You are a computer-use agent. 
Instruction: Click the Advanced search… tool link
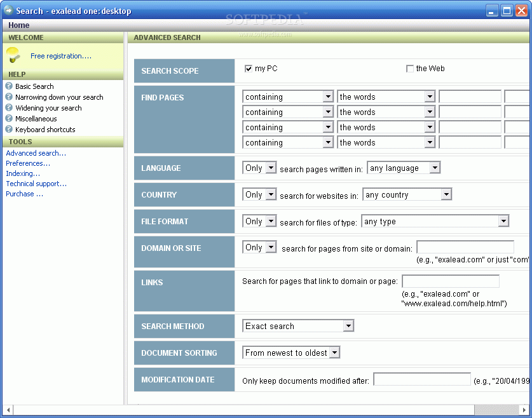[x=36, y=153]
